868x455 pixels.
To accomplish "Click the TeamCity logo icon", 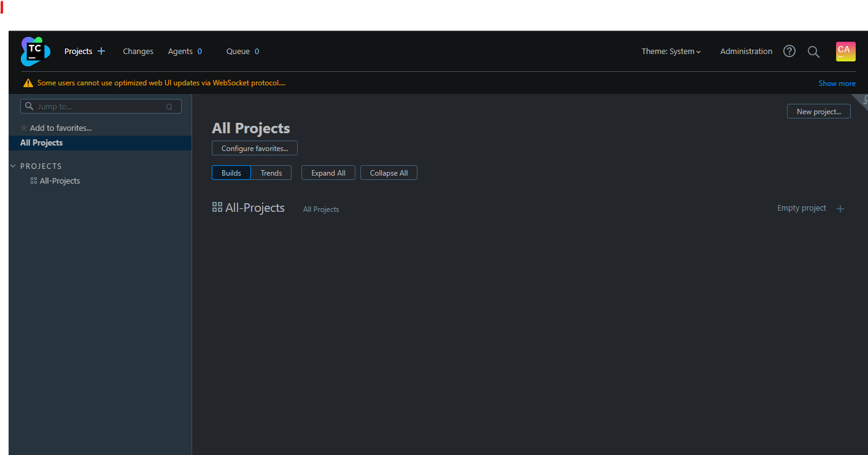I will click(x=34, y=51).
